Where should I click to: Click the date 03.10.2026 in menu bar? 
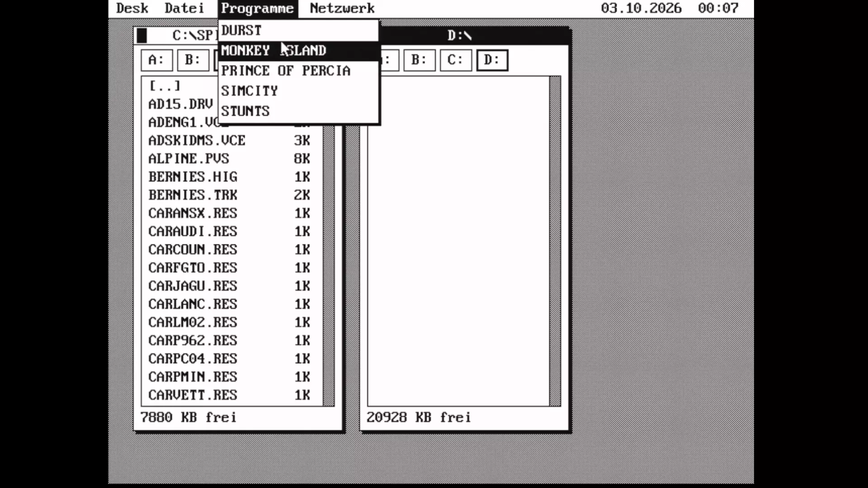pyautogui.click(x=641, y=8)
